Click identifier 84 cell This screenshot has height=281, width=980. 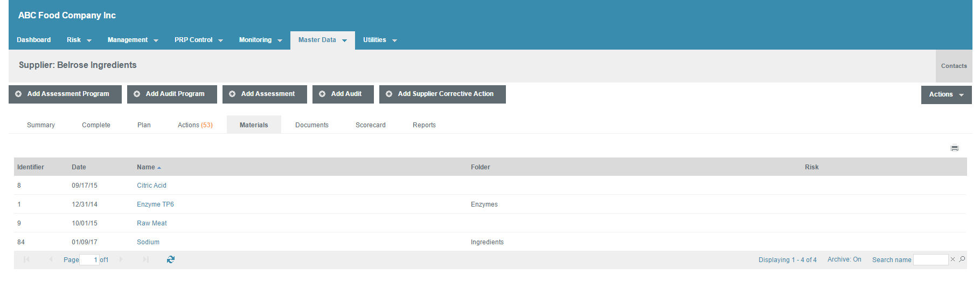coord(21,242)
